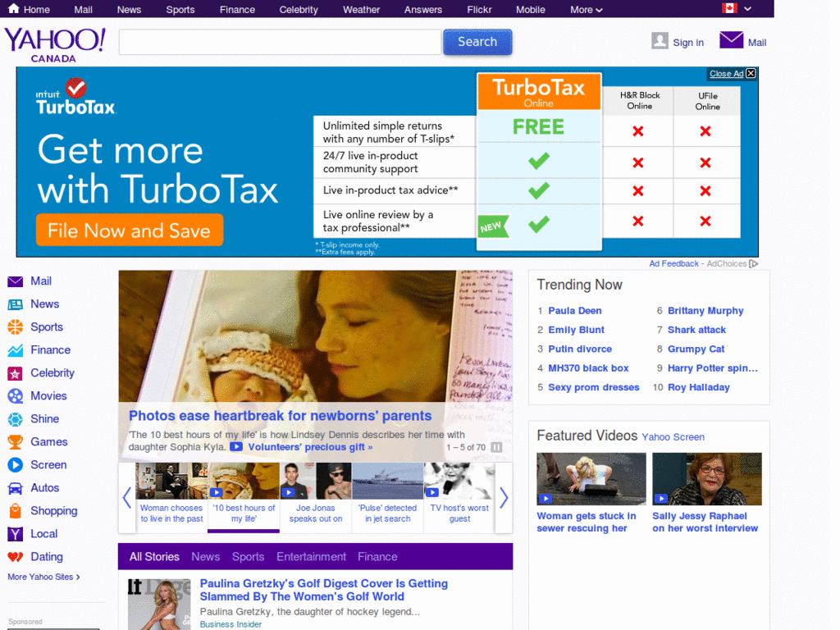Click the Games trophy icon in sidebar
Image resolution: width=840 pixels, height=630 pixels.
15,442
